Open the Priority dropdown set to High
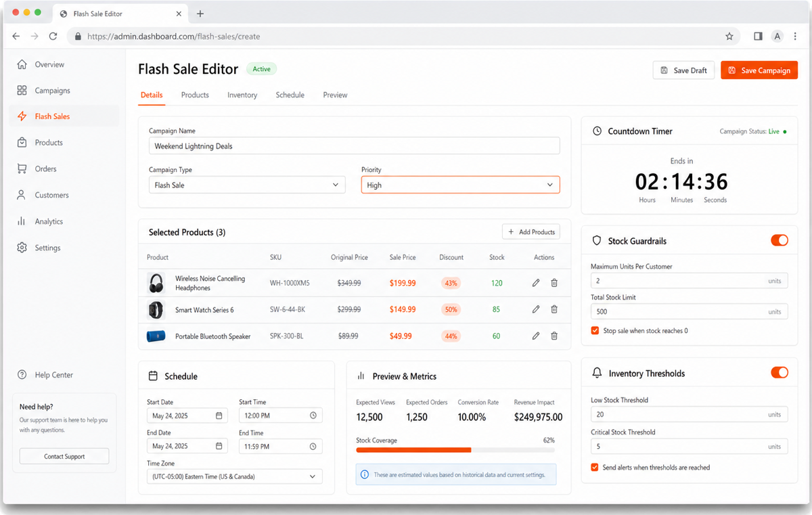 point(461,185)
